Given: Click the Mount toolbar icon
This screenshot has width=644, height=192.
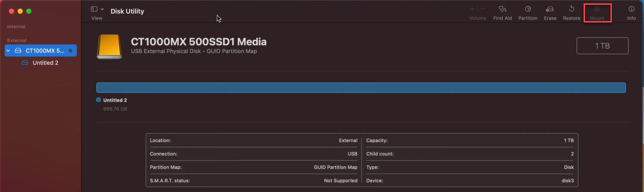Looking at the screenshot, I should coord(597,9).
